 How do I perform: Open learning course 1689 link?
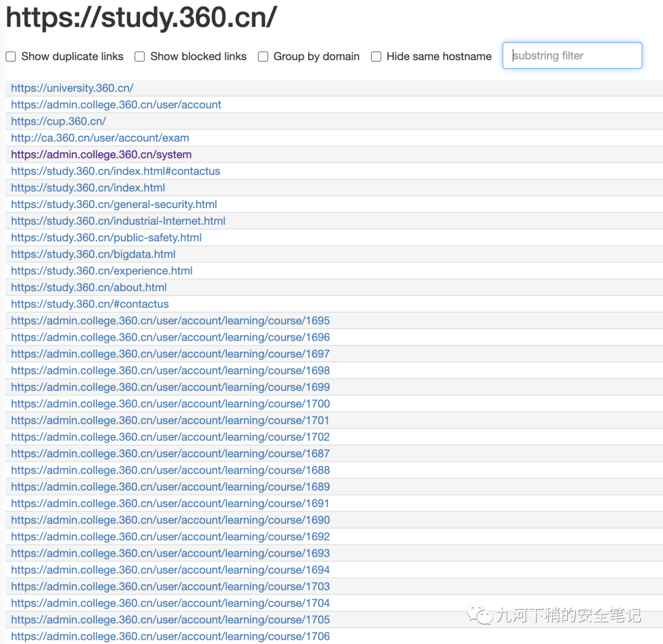171,487
